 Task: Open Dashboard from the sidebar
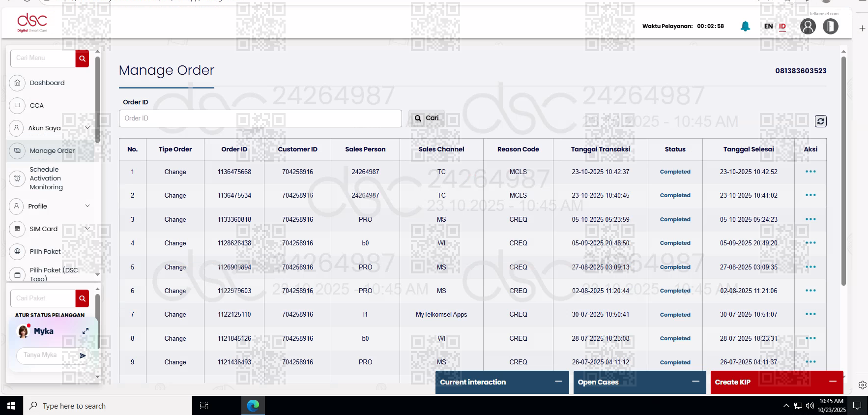[x=47, y=83]
